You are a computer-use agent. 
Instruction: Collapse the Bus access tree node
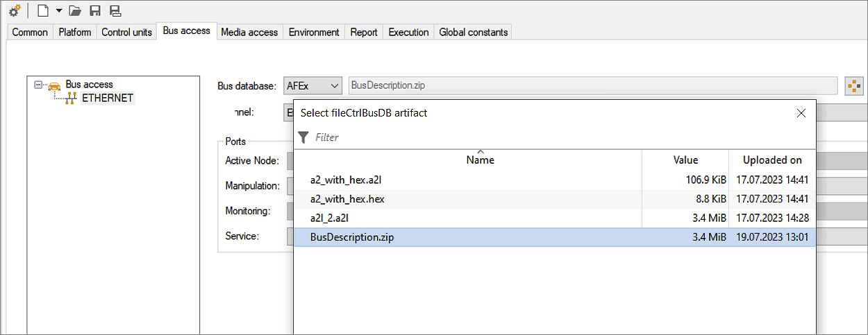click(x=37, y=85)
